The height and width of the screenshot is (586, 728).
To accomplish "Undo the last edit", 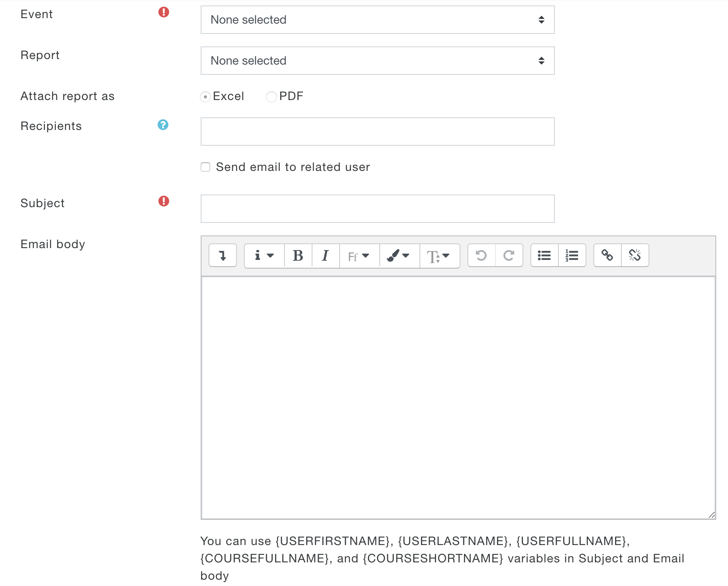I will 482,256.
